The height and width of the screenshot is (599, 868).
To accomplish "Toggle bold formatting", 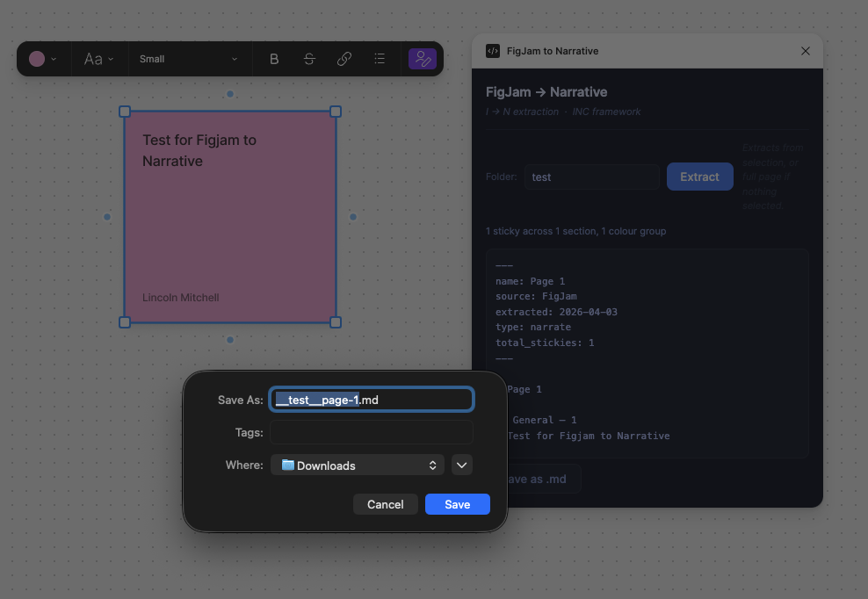I will [x=274, y=59].
